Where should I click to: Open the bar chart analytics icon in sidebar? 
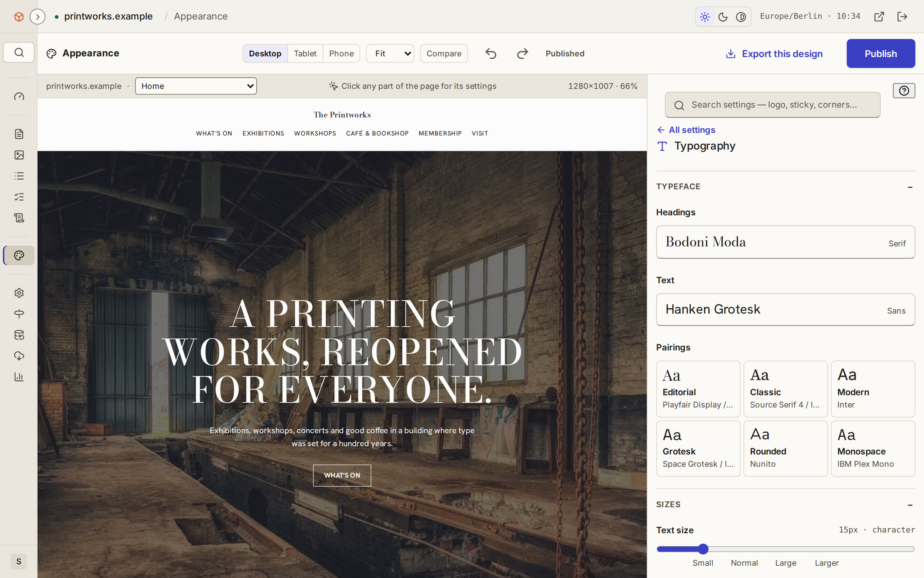(19, 376)
